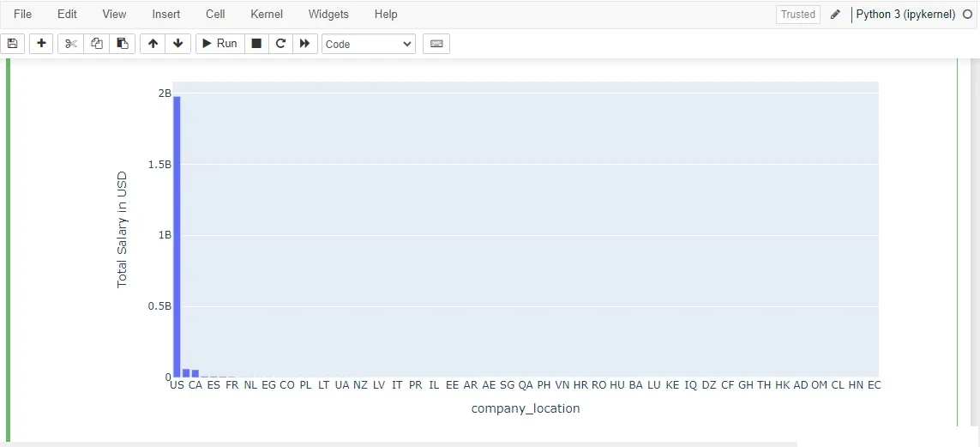Open the cell type Code dropdown

(x=369, y=44)
